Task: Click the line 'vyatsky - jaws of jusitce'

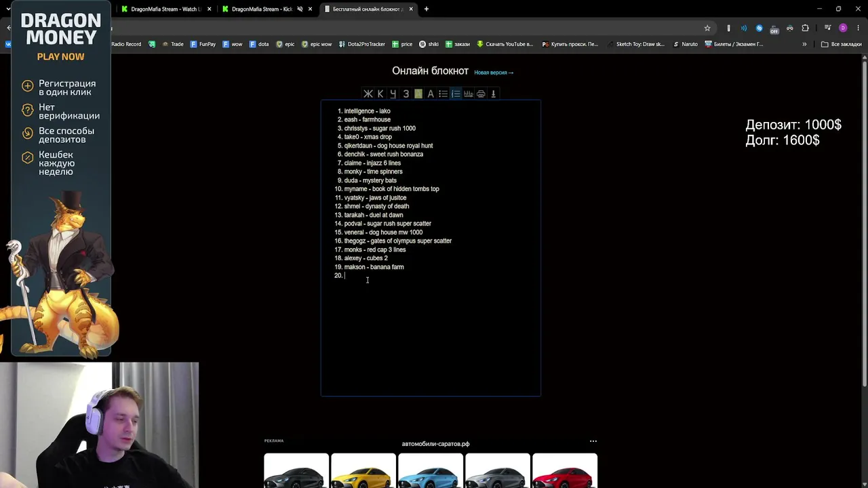Action: click(x=375, y=198)
